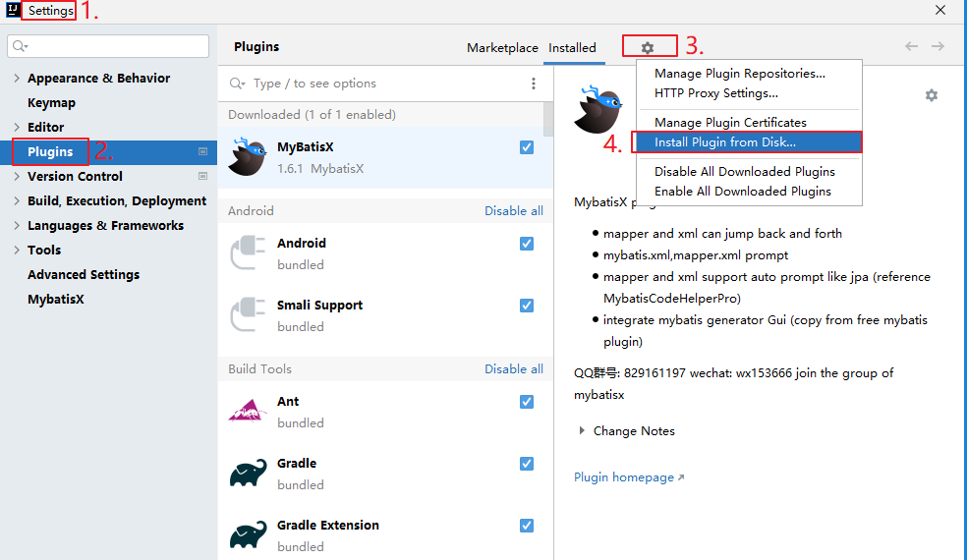The width and height of the screenshot is (967, 560).
Task: Uncheck the Smali Support plugin
Action: (527, 306)
